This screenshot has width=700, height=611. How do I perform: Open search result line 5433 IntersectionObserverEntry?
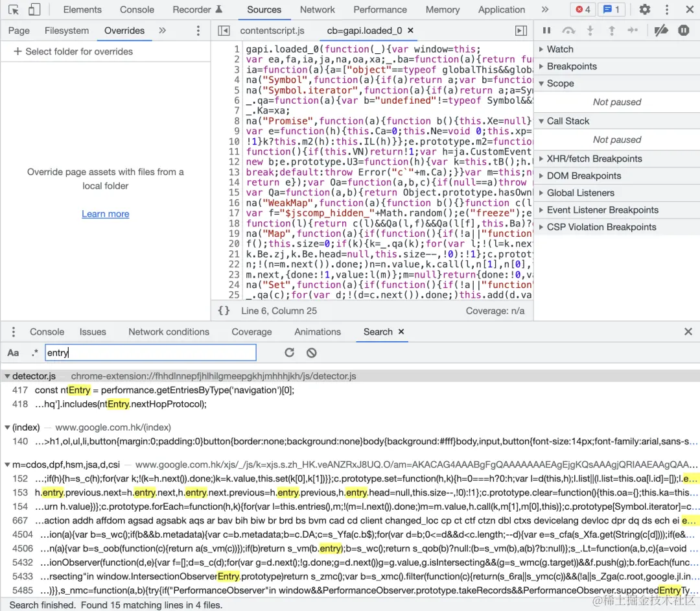(x=350, y=576)
